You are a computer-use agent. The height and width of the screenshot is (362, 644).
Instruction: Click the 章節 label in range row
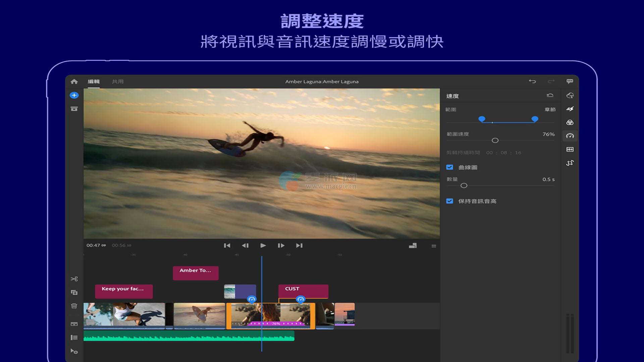pos(550,110)
